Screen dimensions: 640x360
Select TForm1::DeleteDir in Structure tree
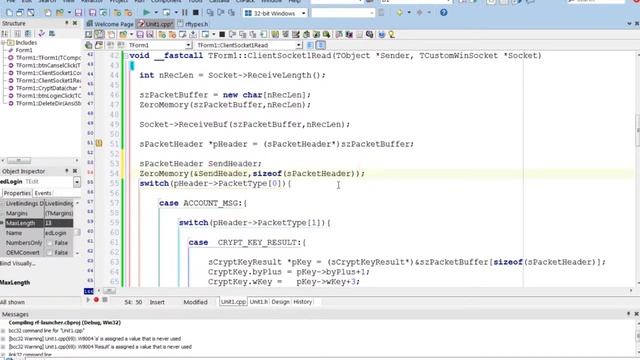[48, 103]
